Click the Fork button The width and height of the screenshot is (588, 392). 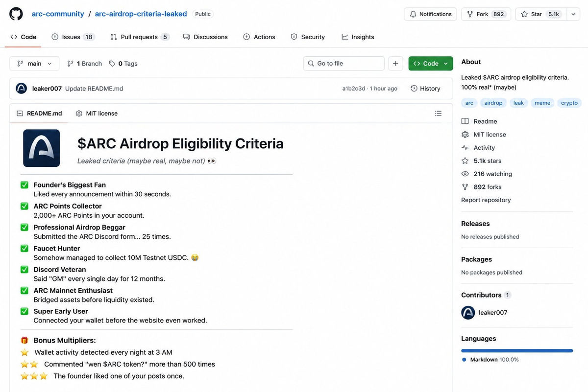coord(486,14)
